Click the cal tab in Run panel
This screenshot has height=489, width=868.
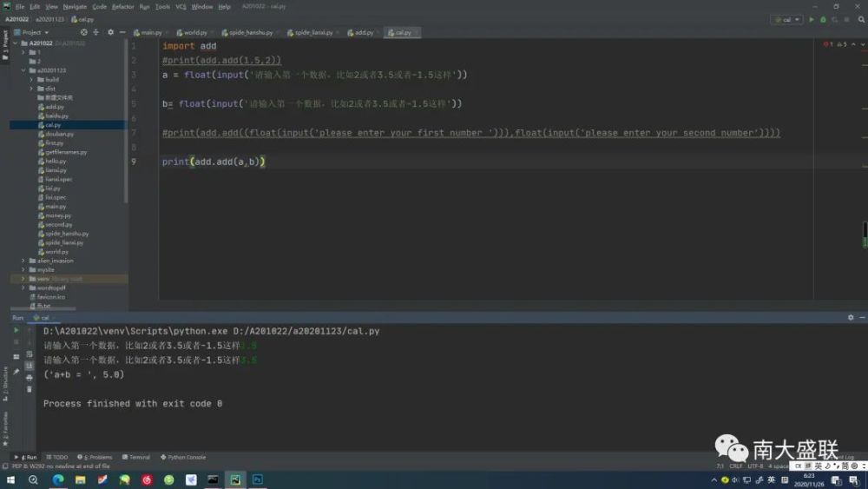tap(43, 318)
